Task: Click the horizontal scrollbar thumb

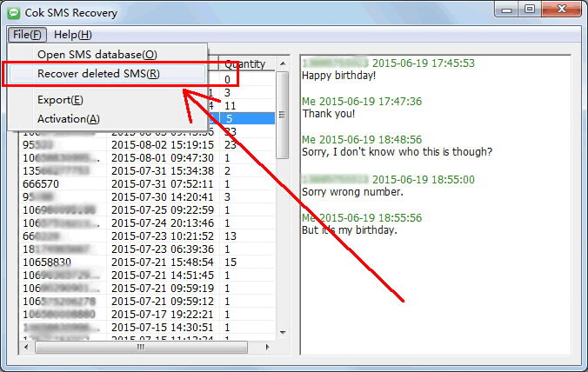Action: [x=141, y=348]
